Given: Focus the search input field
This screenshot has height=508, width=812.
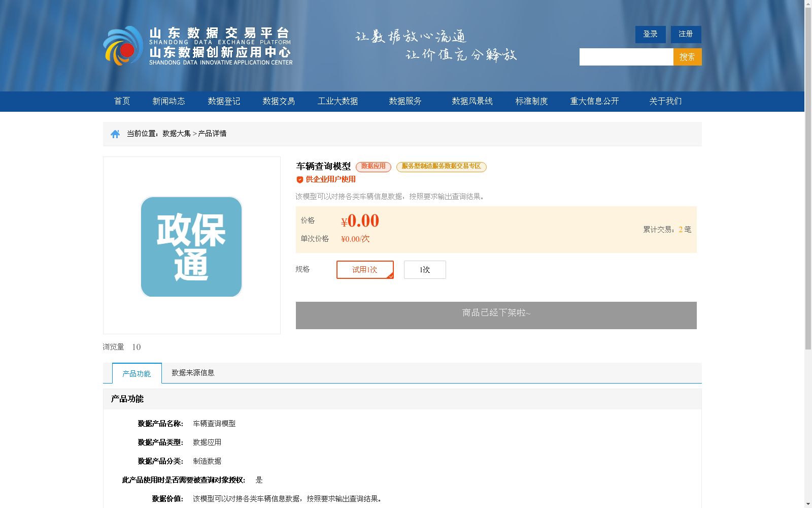Looking at the screenshot, I should coord(626,57).
